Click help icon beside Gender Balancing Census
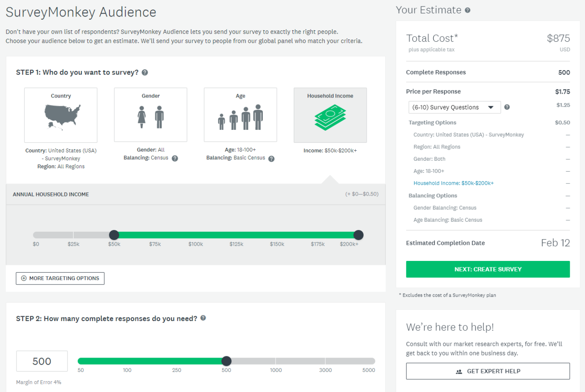 point(175,159)
